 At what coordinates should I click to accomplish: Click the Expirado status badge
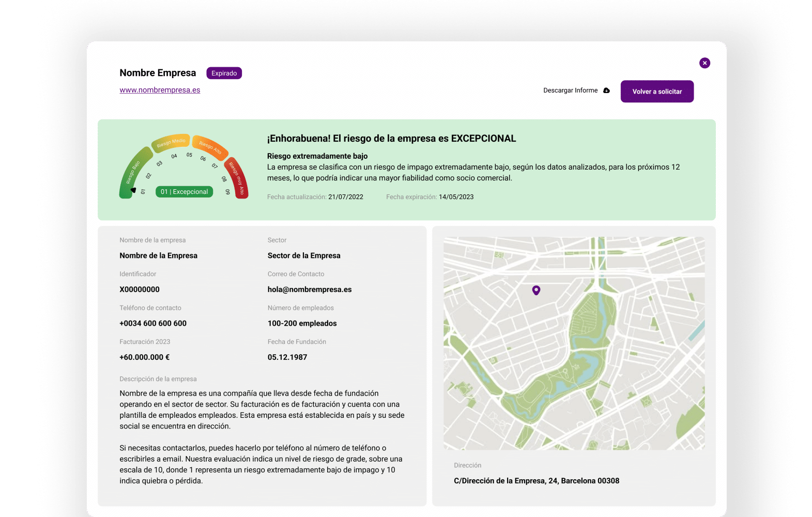point(224,73)
